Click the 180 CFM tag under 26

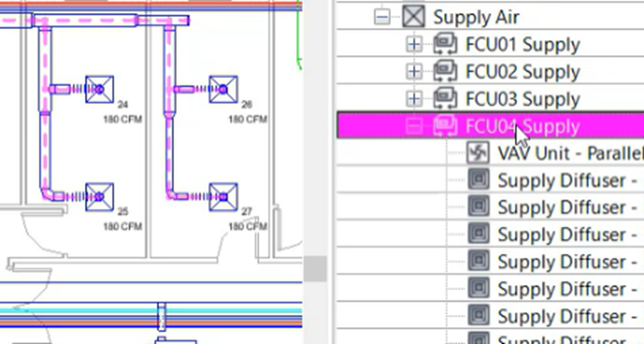click(x=248, y=120)
